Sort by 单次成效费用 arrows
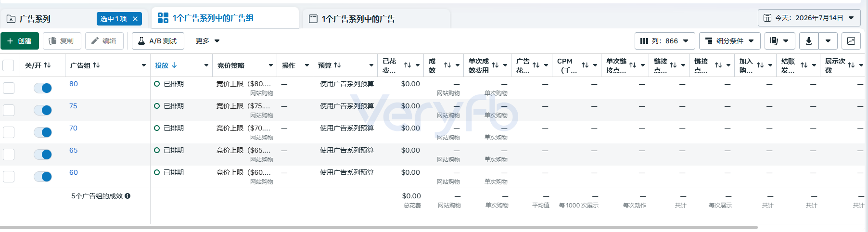The width and height of the screenshot is (868, 232). click(495, 65)
